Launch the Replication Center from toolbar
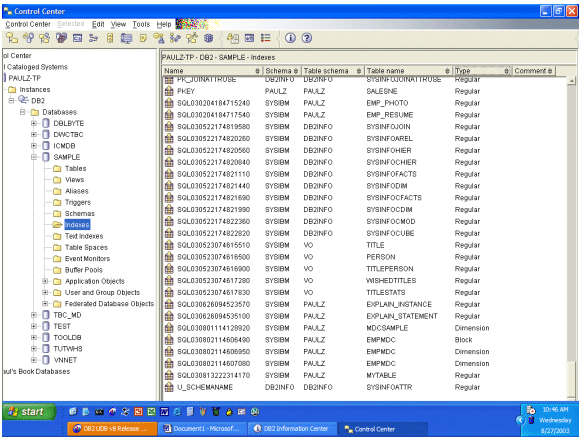The image size is (582, 441). [29, 38]
